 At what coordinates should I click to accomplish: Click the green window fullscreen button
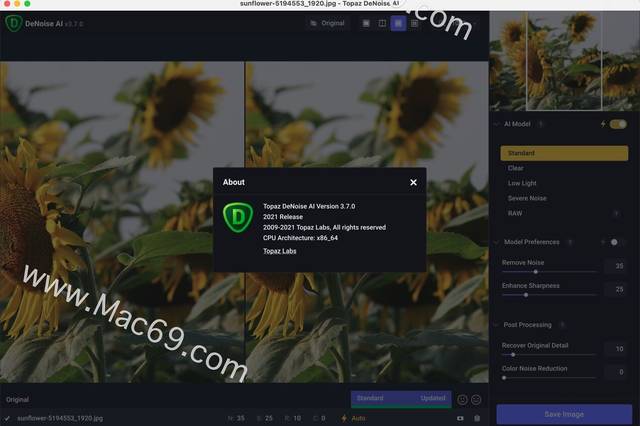27,3
